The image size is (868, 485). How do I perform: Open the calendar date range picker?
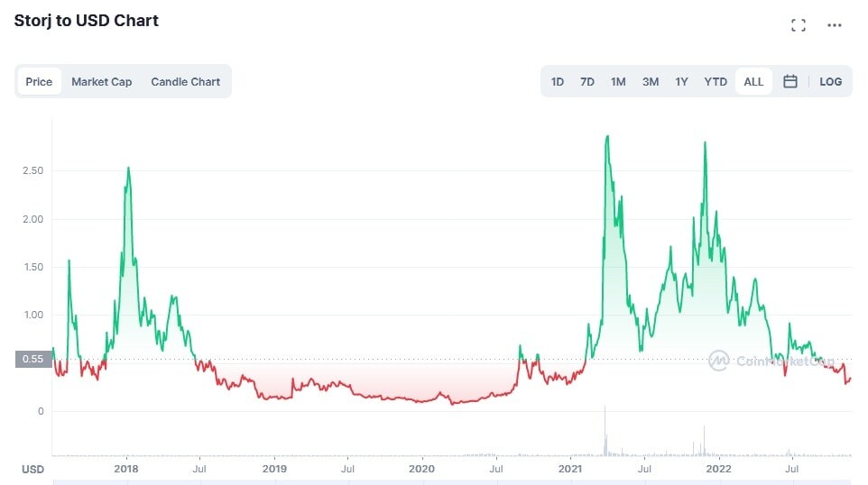point(790,82)
